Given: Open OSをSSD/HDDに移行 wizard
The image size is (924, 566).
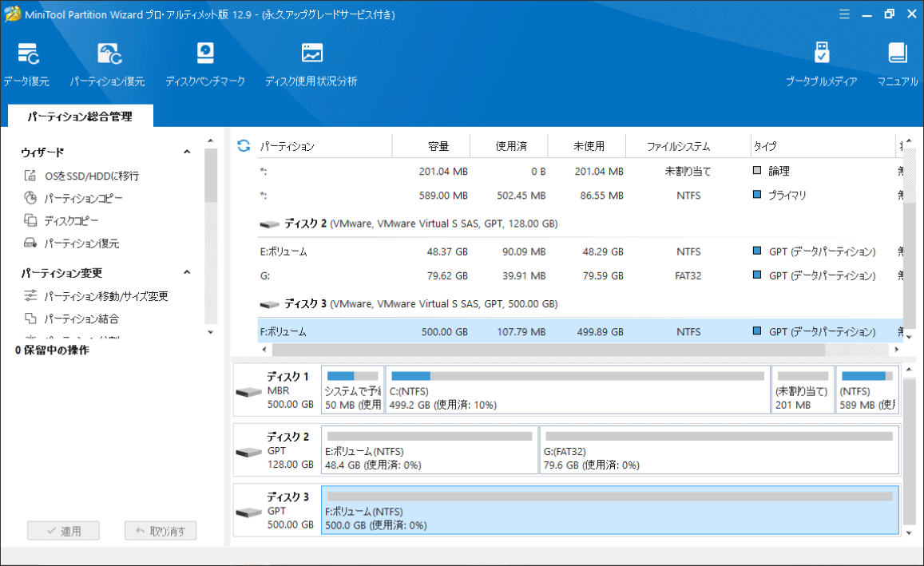Looking at the screenshot, I should click(x=92, y=176).
